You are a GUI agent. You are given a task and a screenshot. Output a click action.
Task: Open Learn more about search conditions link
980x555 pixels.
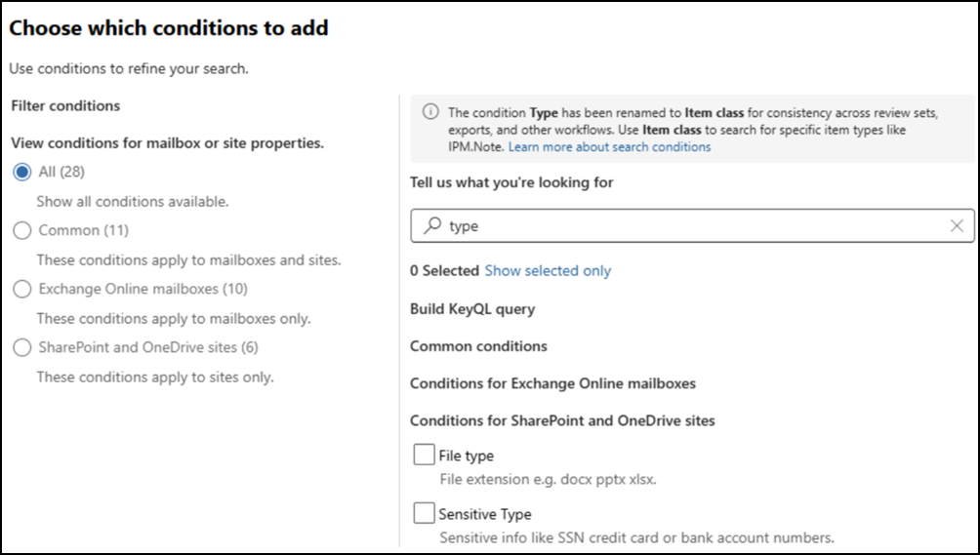click(x=609, y=146)
